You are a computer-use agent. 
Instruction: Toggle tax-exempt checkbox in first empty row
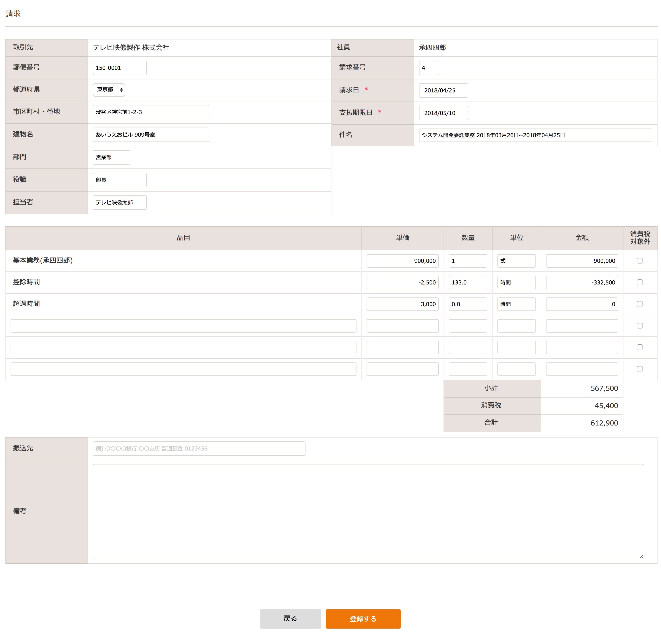coord(639,325)
